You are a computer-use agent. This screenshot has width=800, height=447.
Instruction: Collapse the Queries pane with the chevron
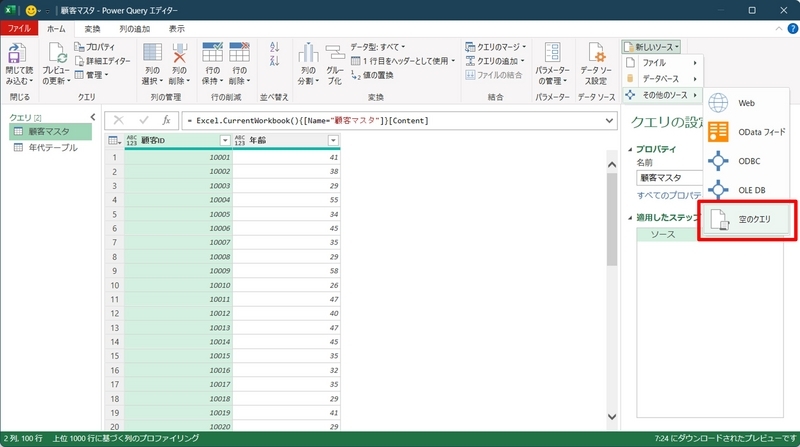(93, 117)
